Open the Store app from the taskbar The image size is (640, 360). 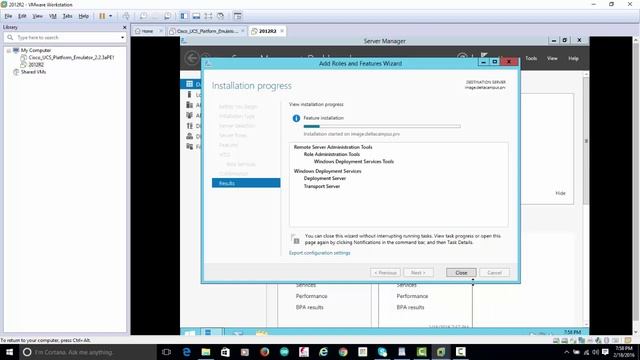[225, 352]
